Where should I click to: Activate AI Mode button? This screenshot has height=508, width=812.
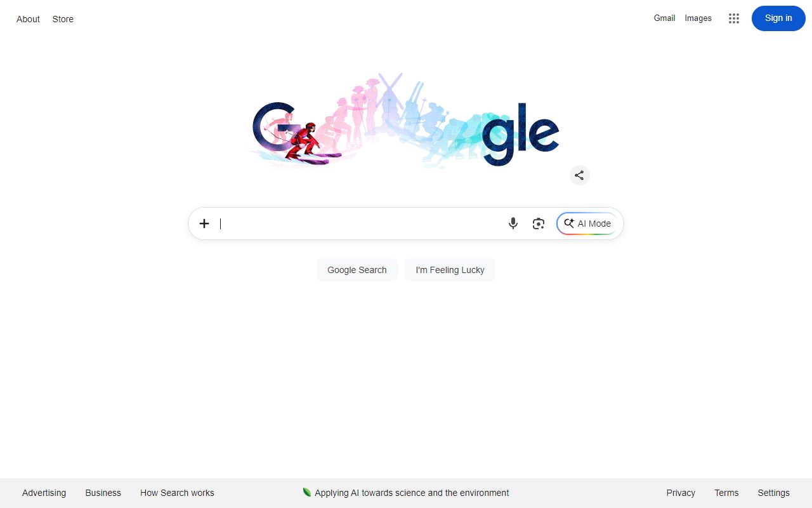(x=587, y=224)
